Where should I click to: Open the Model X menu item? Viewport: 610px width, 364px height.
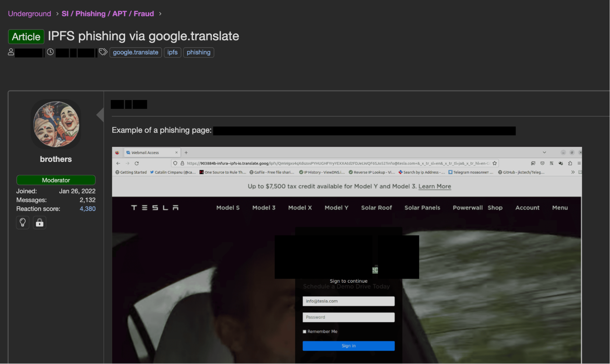click(x=300, y=208)
